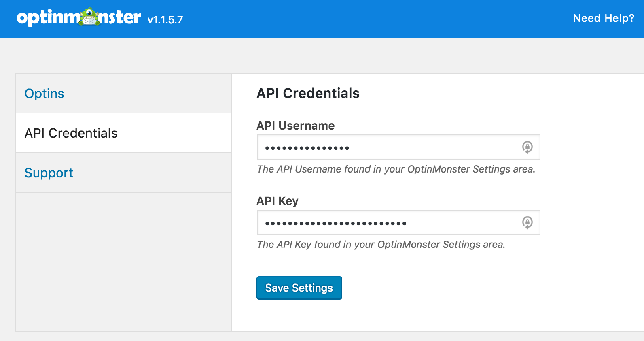This screenshot has height=341, width=644.
Task: Click the API Username help description
Action: coord(396,169)
